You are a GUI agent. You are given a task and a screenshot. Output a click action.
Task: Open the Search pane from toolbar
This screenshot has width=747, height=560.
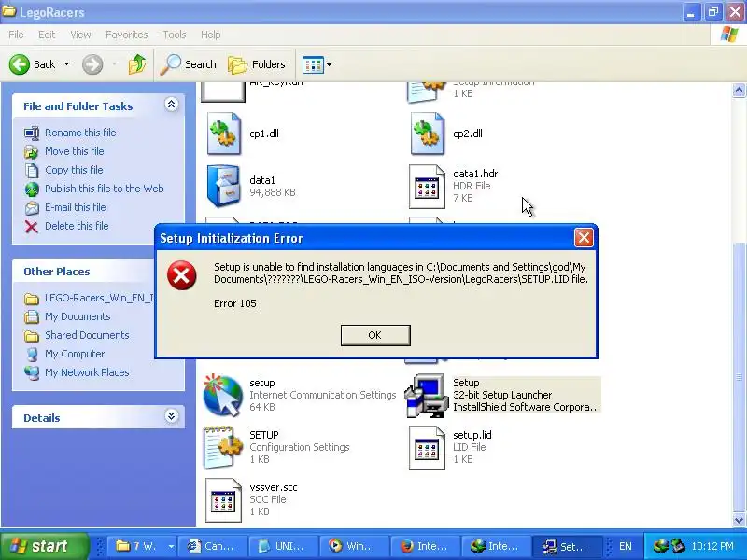coord(189,64)
